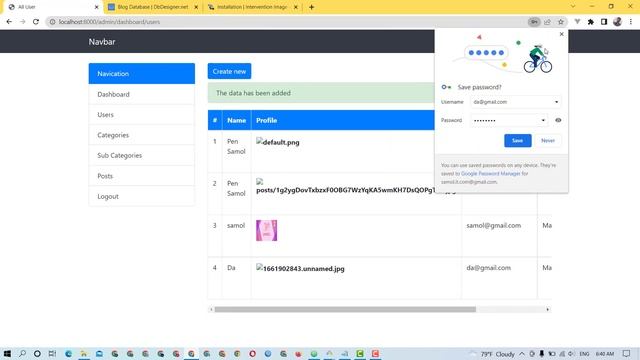Viewport: 640px width, 360px height.
Task: Open Windows taskbar search
Action: (22, 353)
